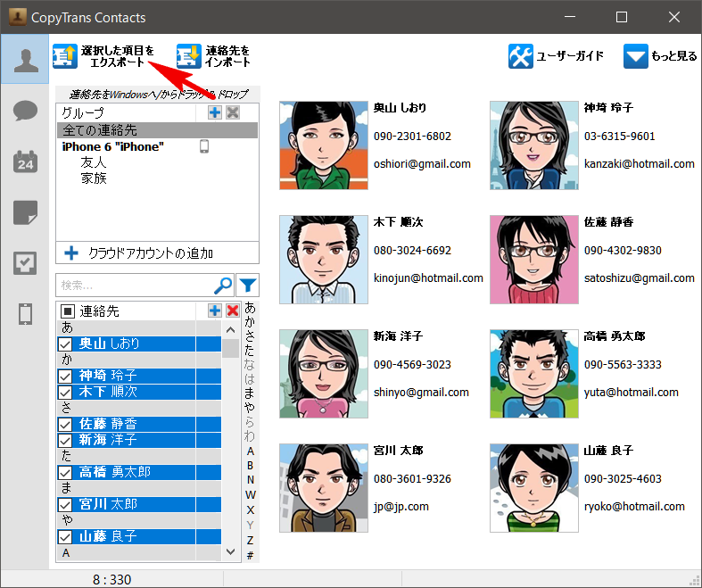Click 山藤 良子 contact photo
The width and height of the screenshot is (702, 588).
tap(534, 488)
